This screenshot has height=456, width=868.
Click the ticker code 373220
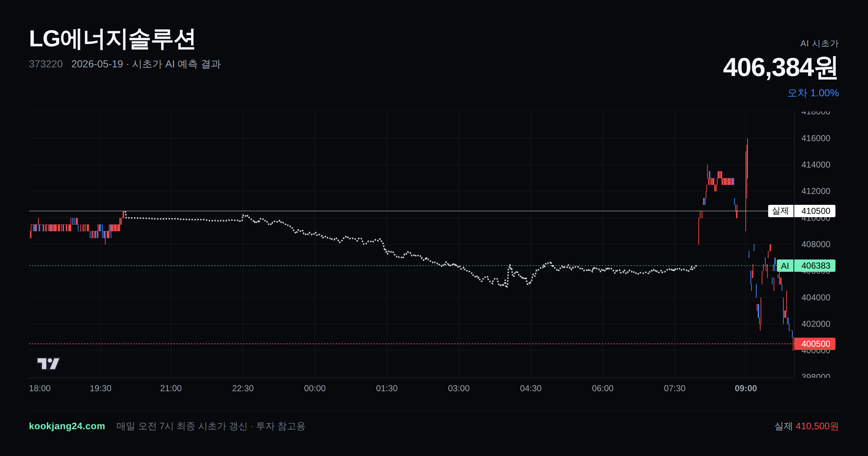coord(46,64)
